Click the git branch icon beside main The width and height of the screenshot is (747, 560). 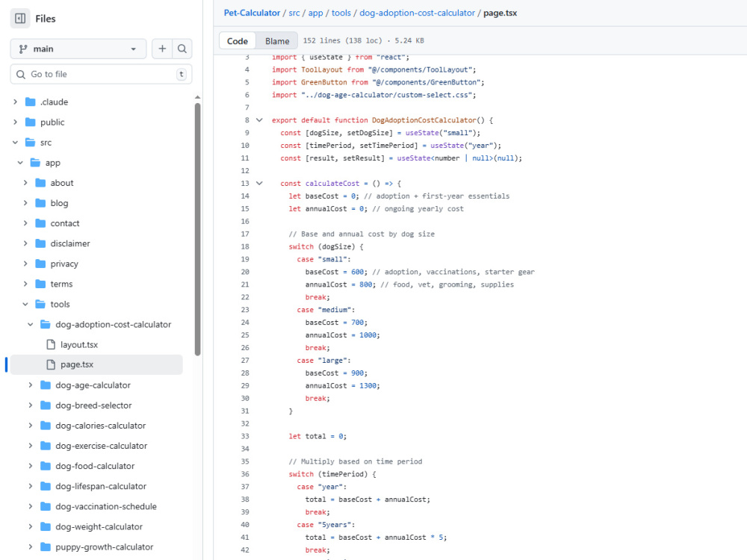pos(23,49)
